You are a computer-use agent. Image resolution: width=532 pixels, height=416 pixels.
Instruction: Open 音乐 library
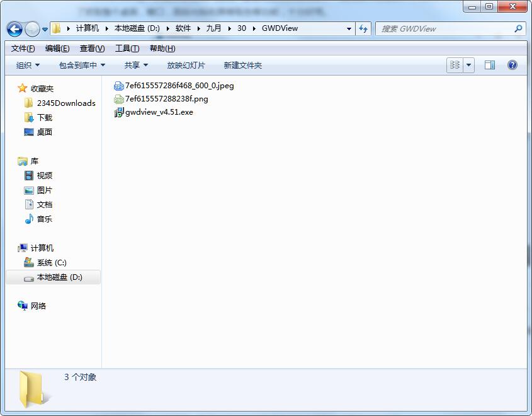pos(45,219)
